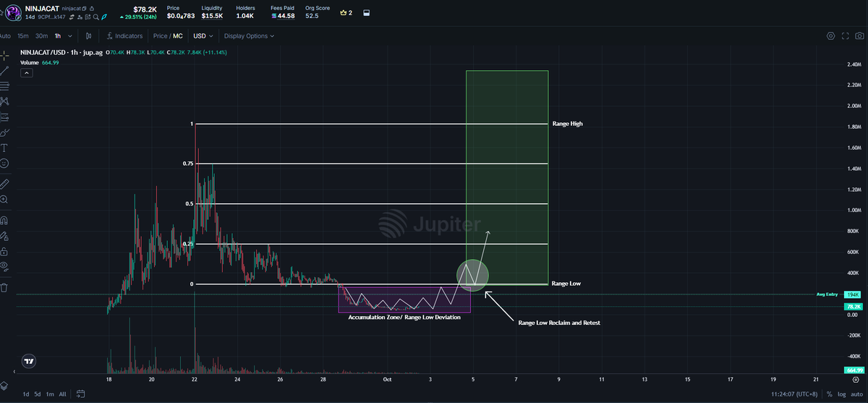Click the chart-note icon under the token name
This screenshot has height=403, width=868.
[x=88, y=17]
